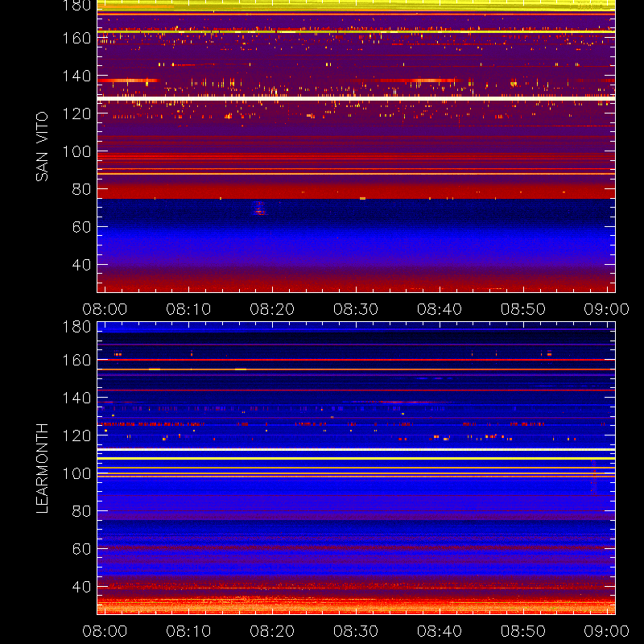Choose the 40 frequency label on Learmonth axis
This screenshot has height=644, width=644.
pyautogui.click(x=82, y=587)
